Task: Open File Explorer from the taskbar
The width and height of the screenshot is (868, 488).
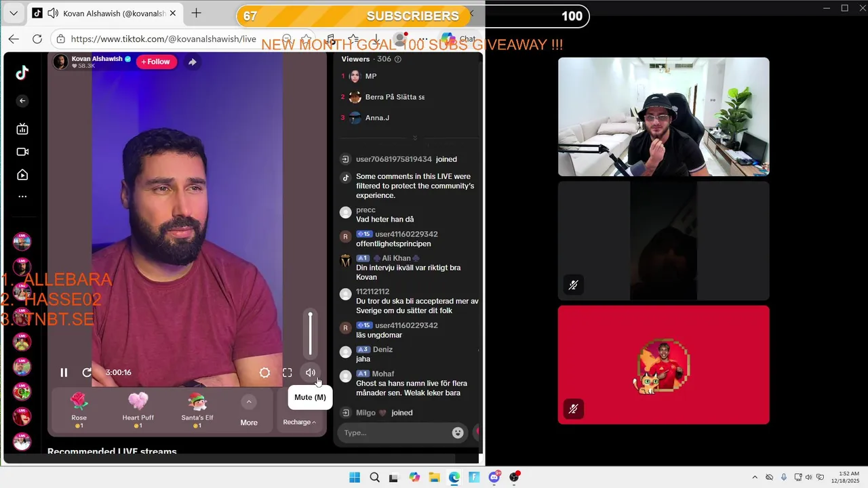Action: 434,477
